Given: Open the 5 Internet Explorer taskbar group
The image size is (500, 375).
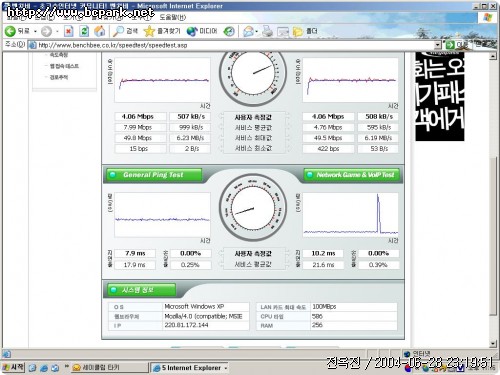Looking at the screenshot, I should [x=190, y=368].
